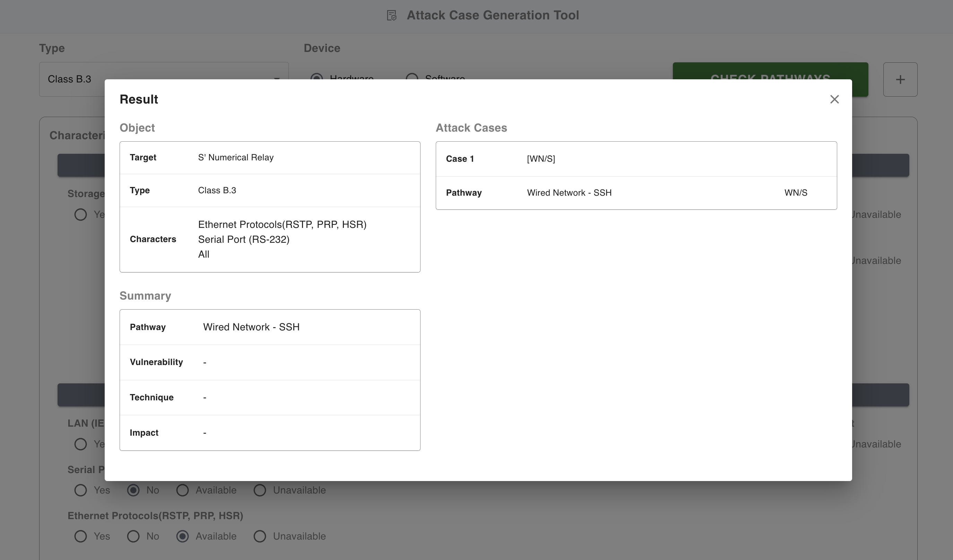Click the plus add button
The image size is (953, 560).
(x=900, y=79)
